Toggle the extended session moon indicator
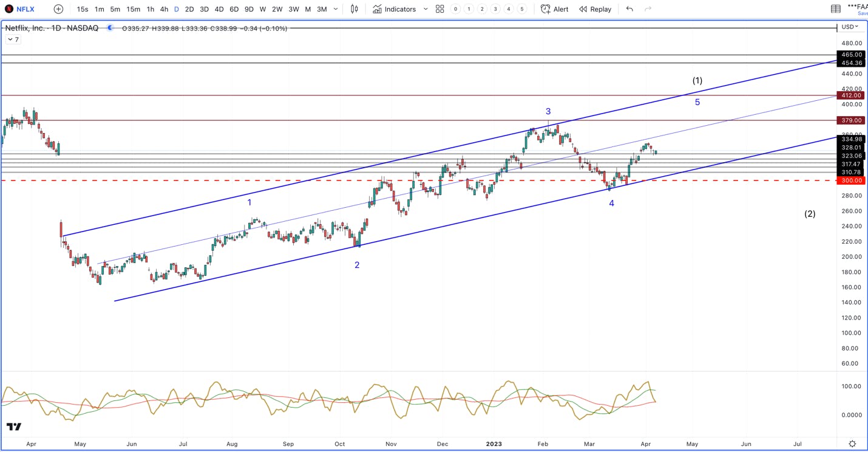The width and height of the screenshot is (868, 452). point(110,28)
